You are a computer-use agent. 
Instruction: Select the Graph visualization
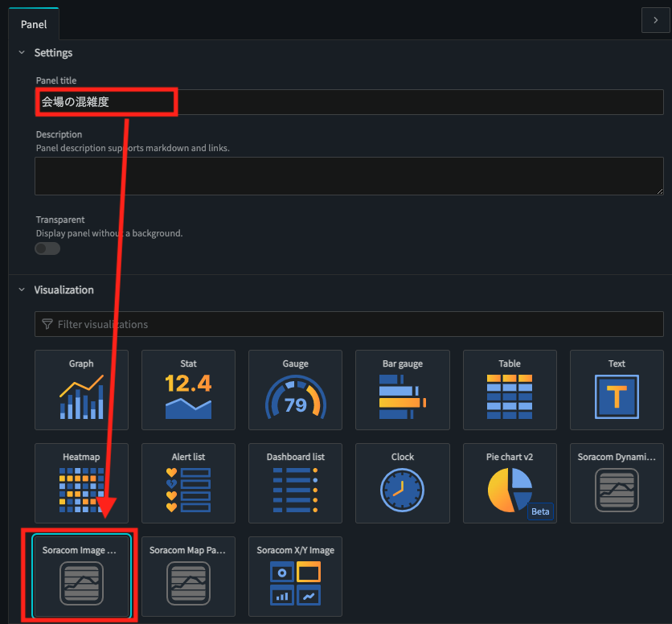tap(81, 390)
